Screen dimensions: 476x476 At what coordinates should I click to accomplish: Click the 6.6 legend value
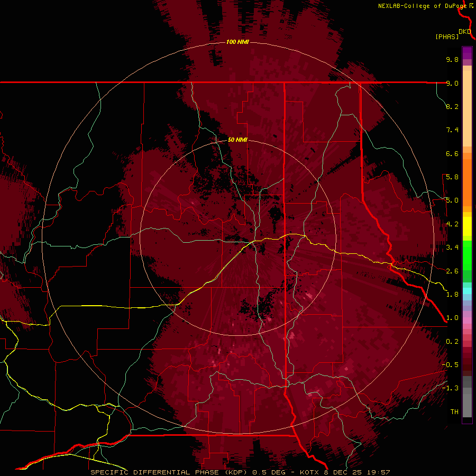(452, 153)
